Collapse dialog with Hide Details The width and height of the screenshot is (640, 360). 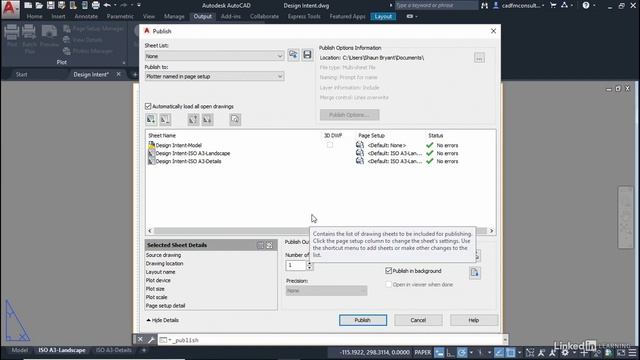(163, 320)
